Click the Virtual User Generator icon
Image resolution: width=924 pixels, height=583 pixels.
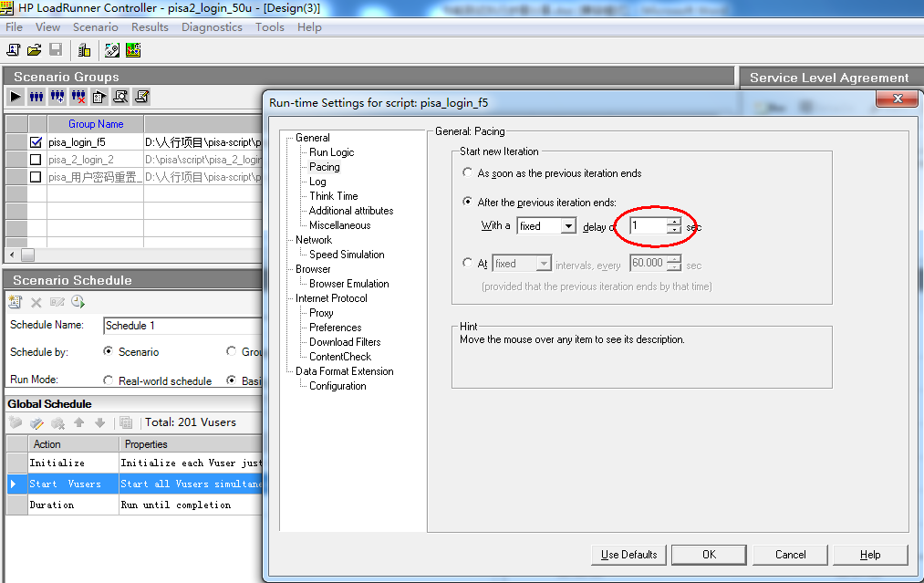(x=112, y=50)
